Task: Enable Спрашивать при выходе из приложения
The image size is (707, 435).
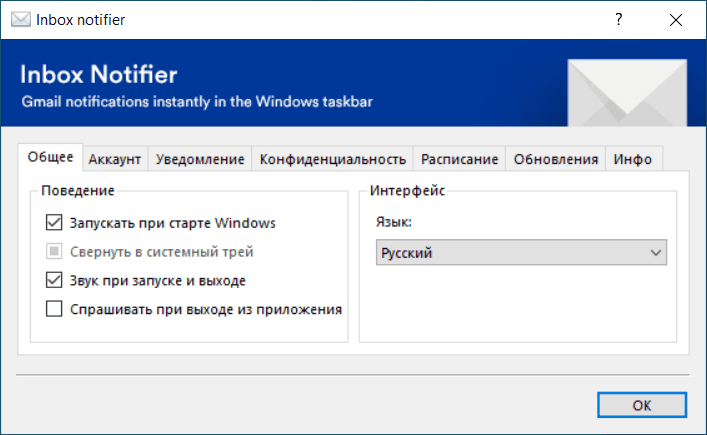Action: [x=54, y=310]
